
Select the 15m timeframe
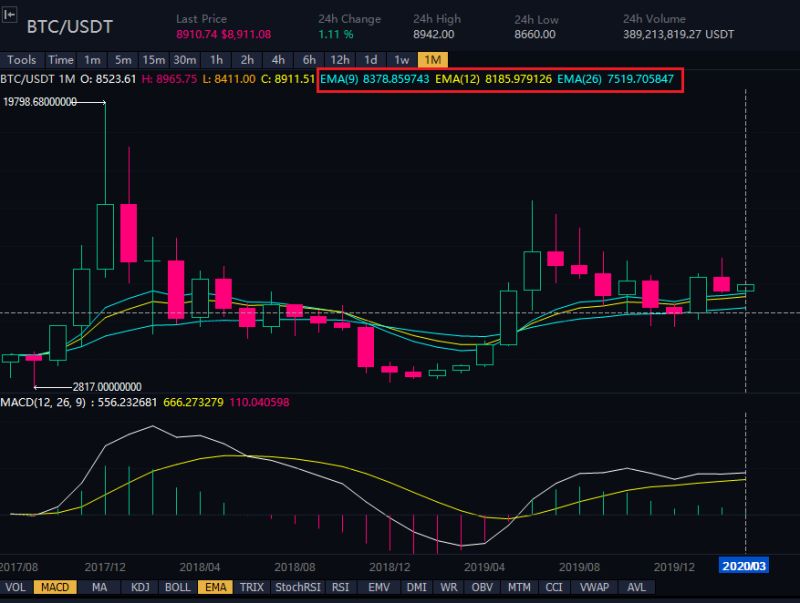[x=153, y=60]
